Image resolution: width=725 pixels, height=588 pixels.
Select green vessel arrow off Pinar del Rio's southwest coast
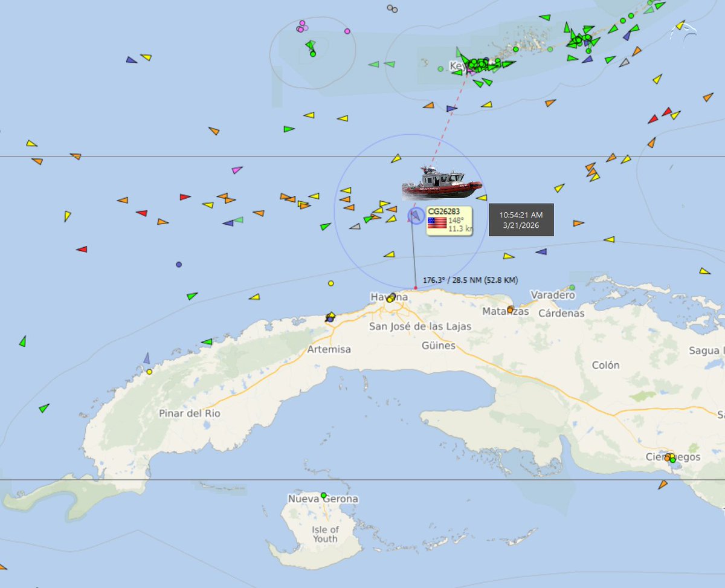pos(43,408)
